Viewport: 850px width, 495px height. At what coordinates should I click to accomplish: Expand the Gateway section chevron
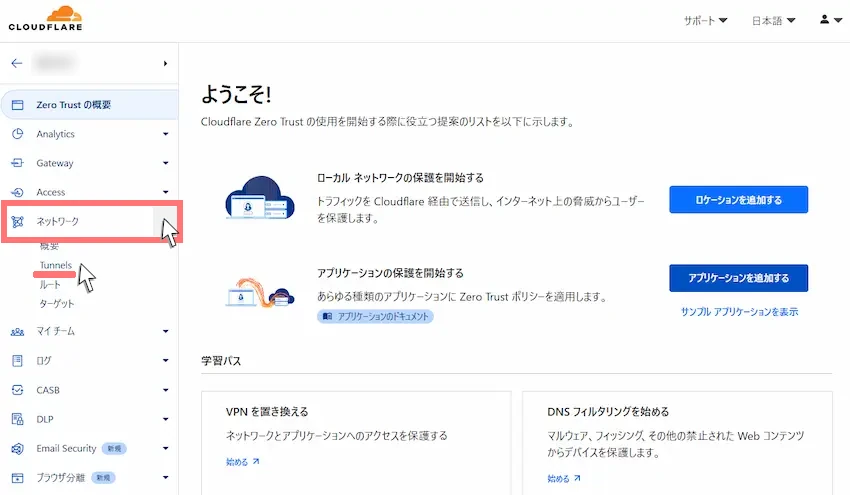[165, 163]
